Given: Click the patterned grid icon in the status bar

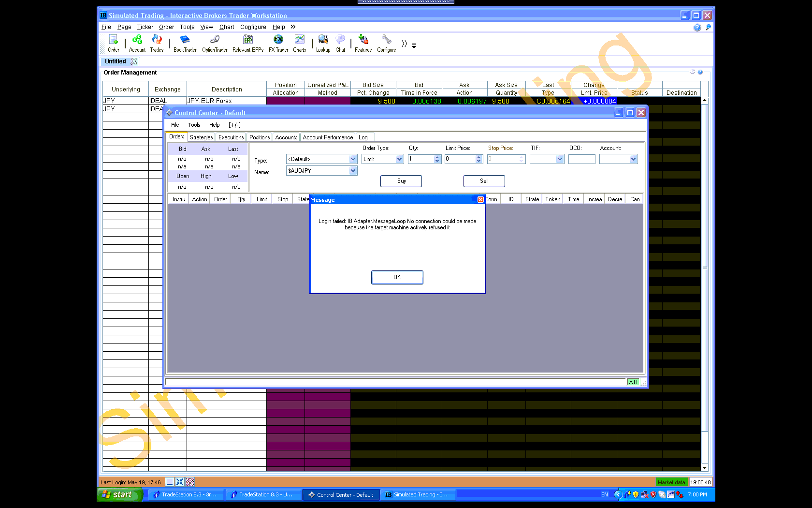Looking at the screenshot, I should pyautogui.click(x=190, y=482).
